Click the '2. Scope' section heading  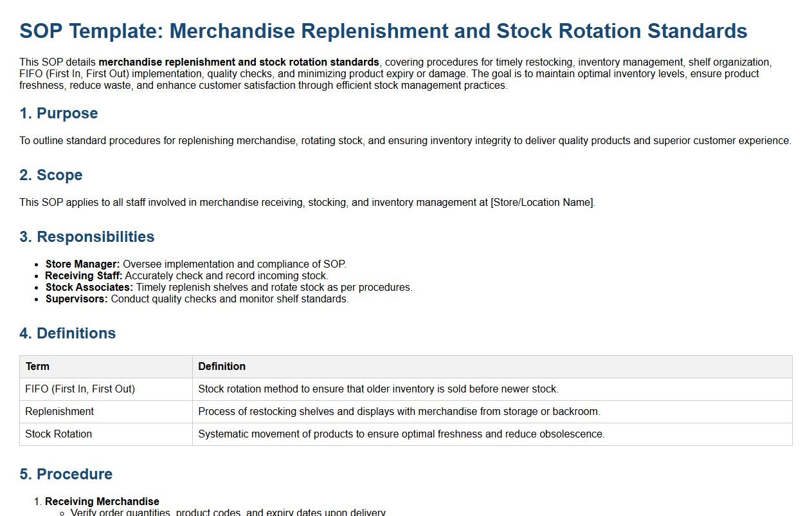(x=51, y=175)
